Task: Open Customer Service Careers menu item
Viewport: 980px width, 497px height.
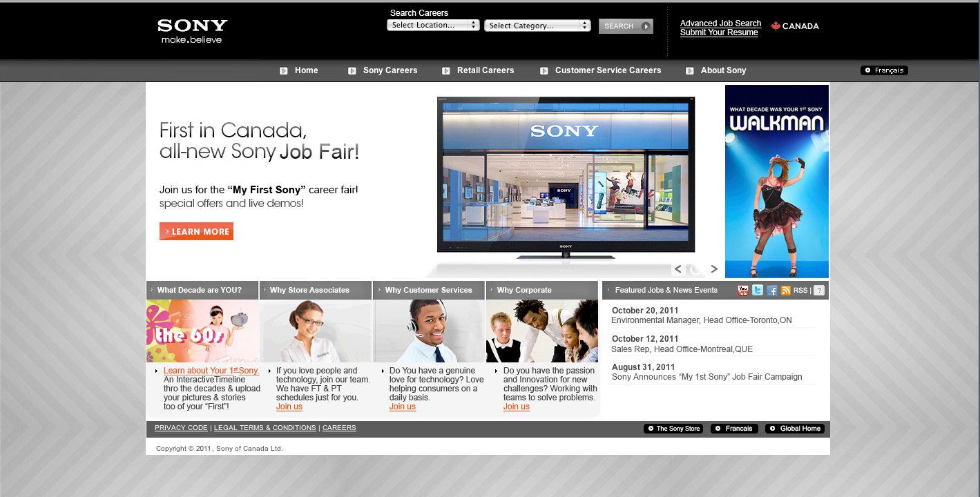Action: pyautogui.click(x=608, y=70)
